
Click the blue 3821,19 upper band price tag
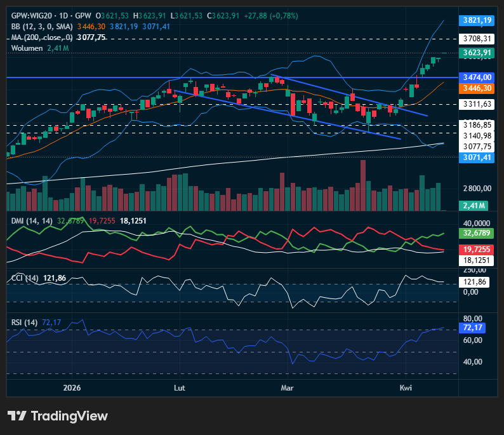(x=477, y=20)
